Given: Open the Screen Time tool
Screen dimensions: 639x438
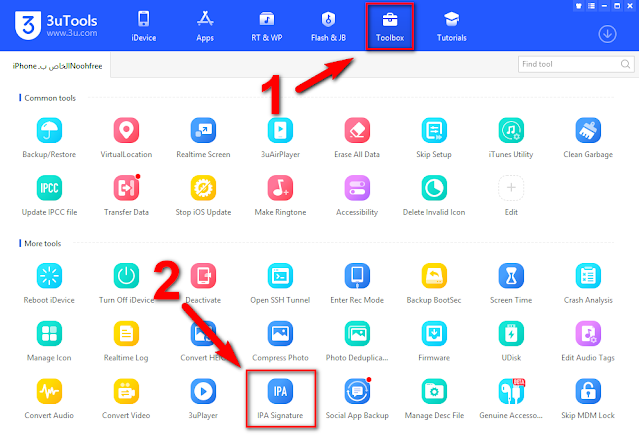Looking at the screenshot, I should pyautogui.click(x=511, y=276).
